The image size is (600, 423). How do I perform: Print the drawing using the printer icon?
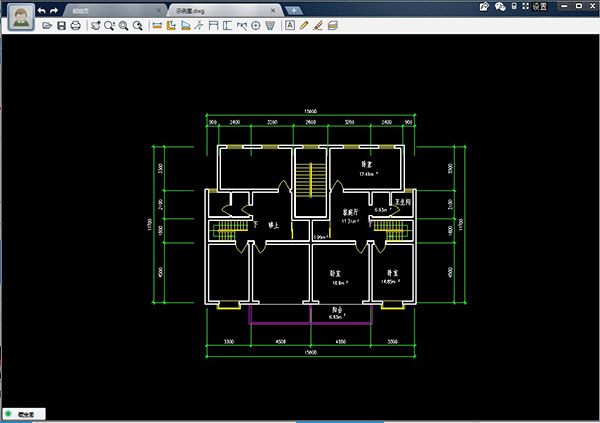pyautogui.click(x=76, y=26)
